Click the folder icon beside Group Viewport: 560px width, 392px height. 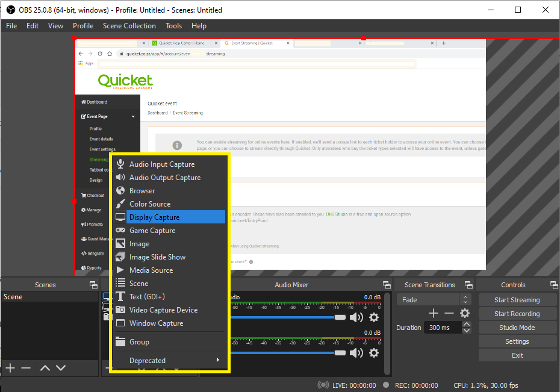(120, 341)
